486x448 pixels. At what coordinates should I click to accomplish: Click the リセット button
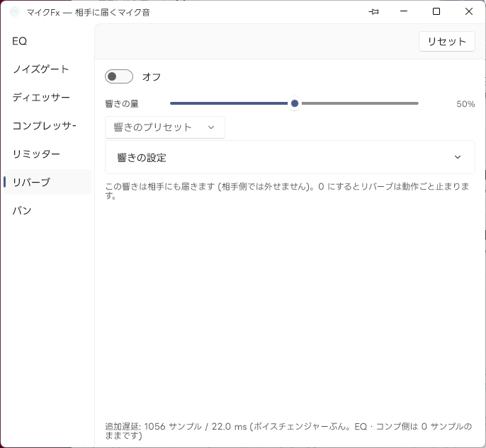446,41
